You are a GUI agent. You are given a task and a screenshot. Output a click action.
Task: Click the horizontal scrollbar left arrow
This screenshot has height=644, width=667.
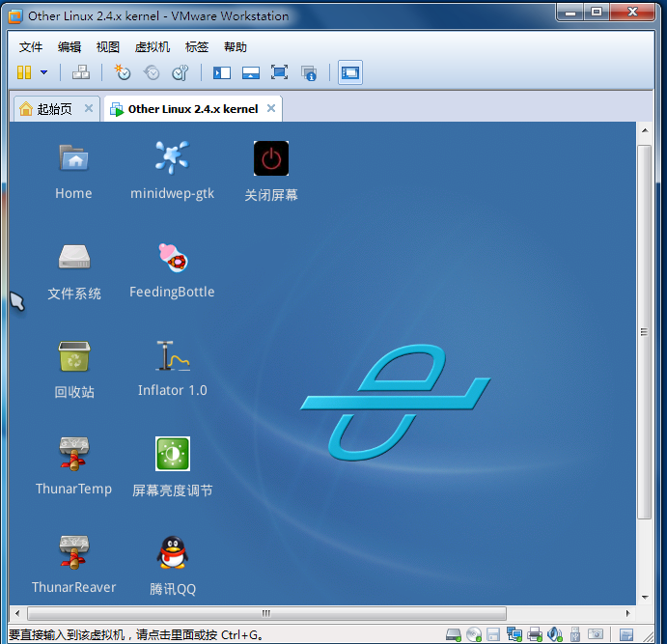pos(17,613)
